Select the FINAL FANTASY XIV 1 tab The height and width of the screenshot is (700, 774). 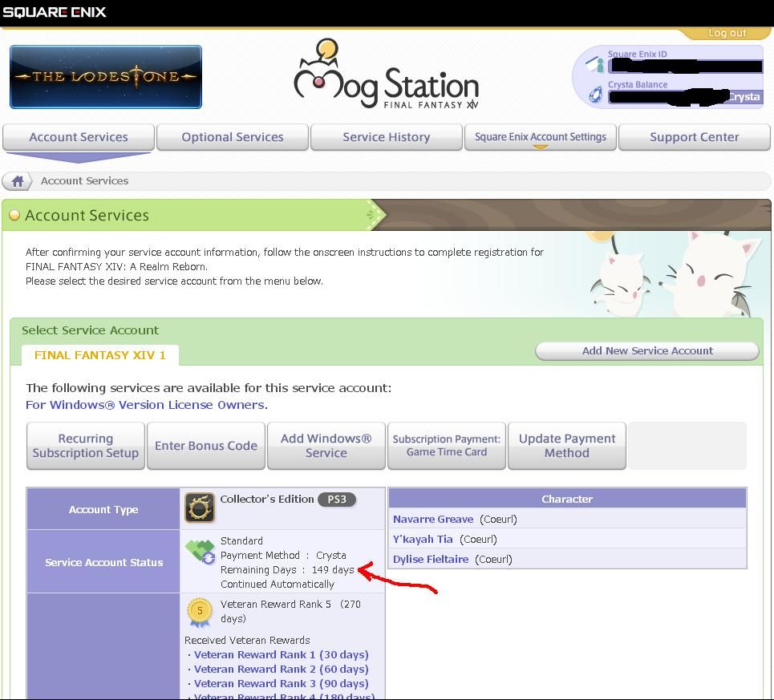coord(100,355)
